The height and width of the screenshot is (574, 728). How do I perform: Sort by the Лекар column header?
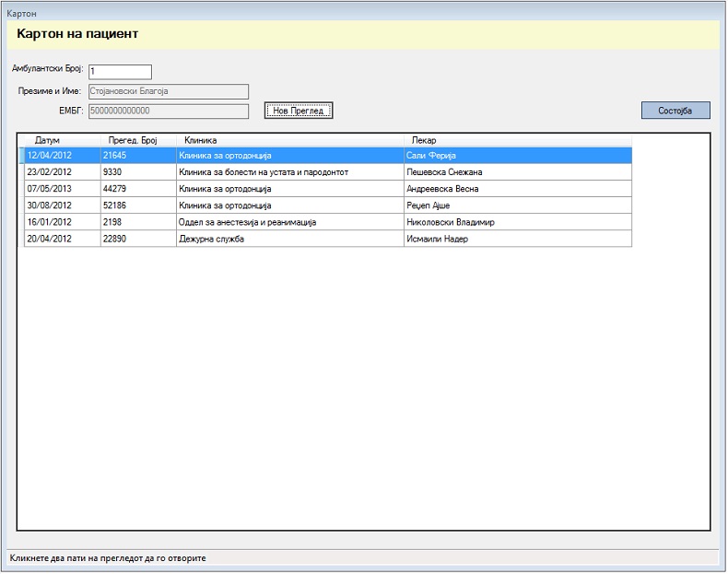[x=518, y=140]
